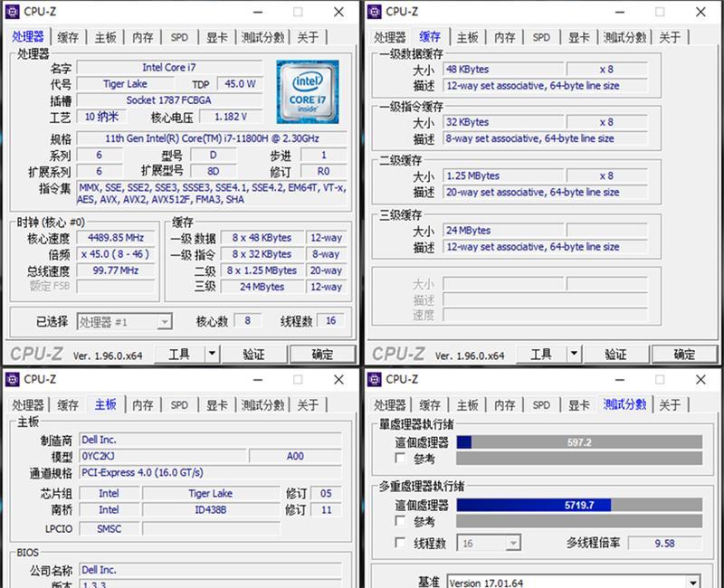Open the 线程数 16 dropdown
Image resolution: width=724 pixels, height=588 pixels.
point(489,544)
